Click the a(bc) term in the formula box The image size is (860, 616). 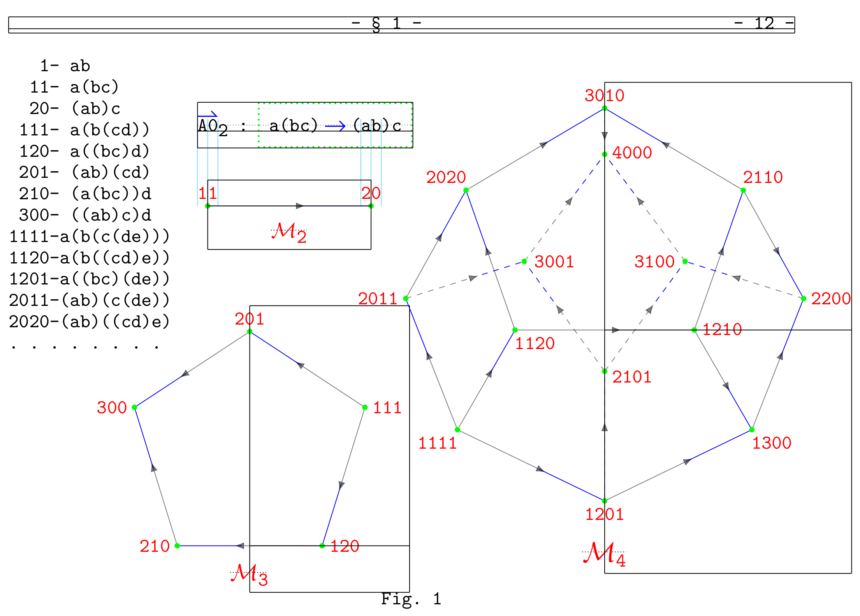[x=294, y=126]
